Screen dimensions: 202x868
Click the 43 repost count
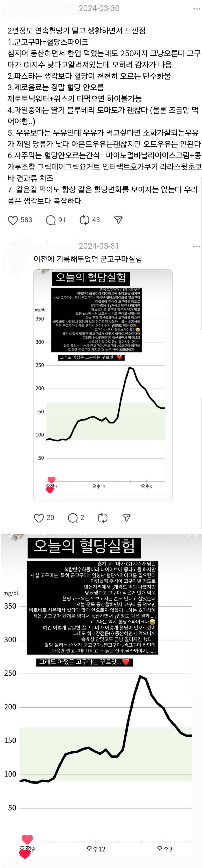click(96, 220)
